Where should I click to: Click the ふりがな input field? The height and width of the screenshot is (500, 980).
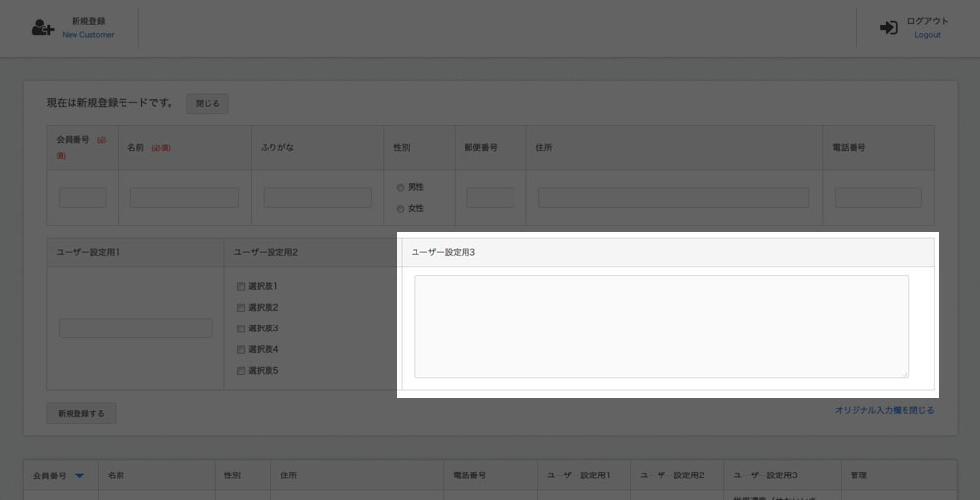(x=318, y=197)
